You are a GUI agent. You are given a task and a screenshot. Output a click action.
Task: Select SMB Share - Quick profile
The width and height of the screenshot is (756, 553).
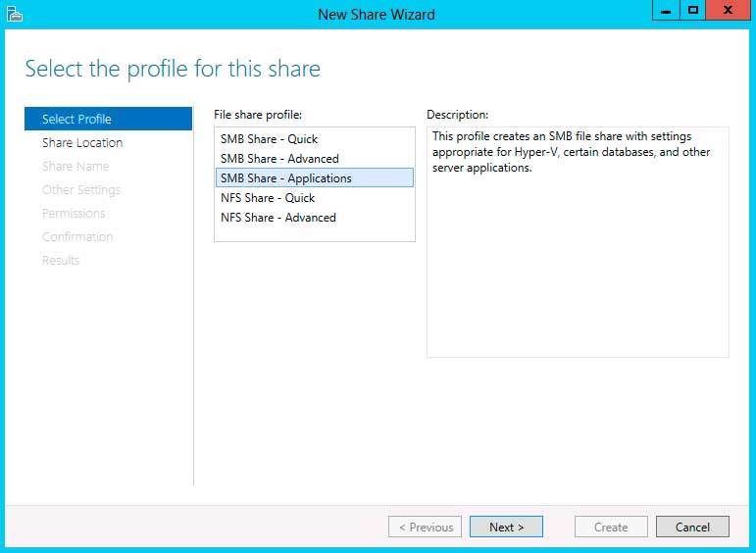pyautogui.click(x=315, y=139)
